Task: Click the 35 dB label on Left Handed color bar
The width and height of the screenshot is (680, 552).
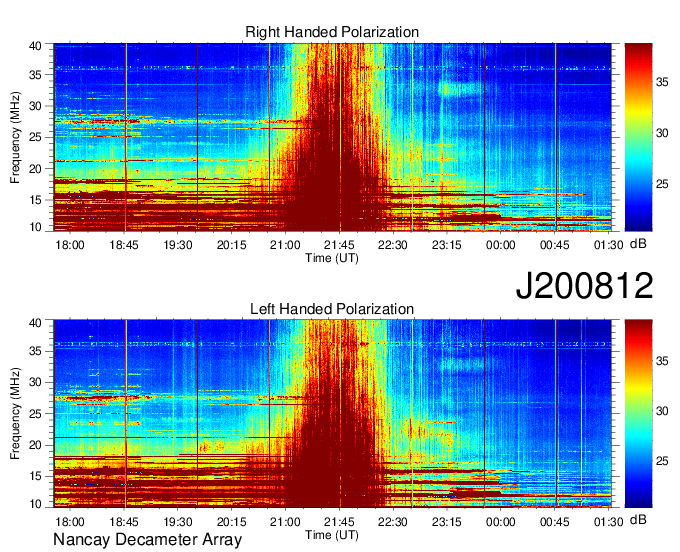Action: 662,360
